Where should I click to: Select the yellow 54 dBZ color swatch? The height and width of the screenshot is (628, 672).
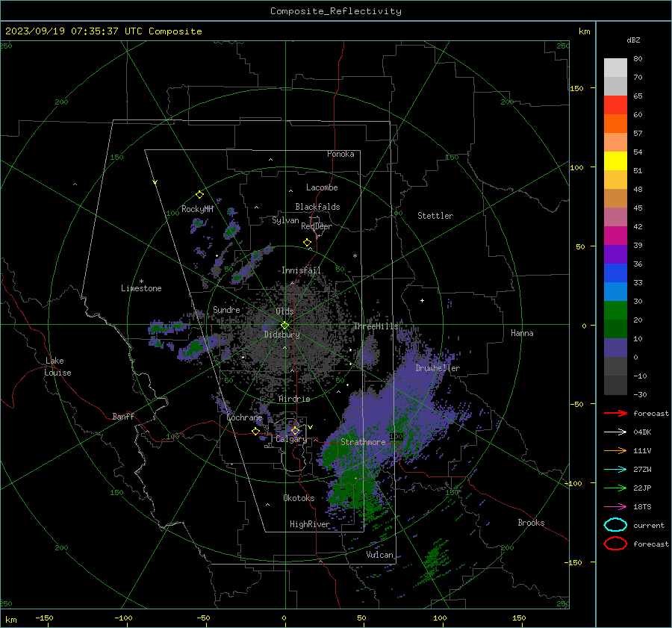[x=615, y=161]
